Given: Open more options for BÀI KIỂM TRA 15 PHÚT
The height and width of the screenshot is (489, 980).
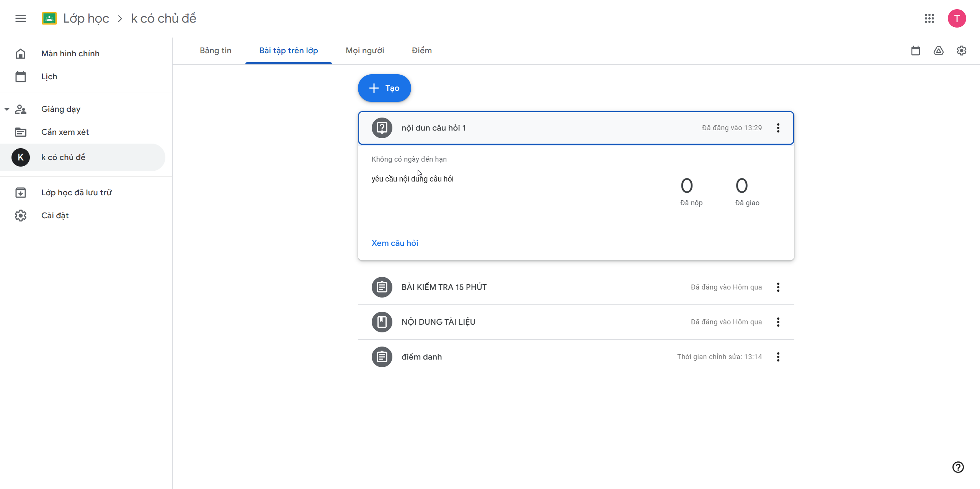Looking at the screenshot, I should [778, 287].
